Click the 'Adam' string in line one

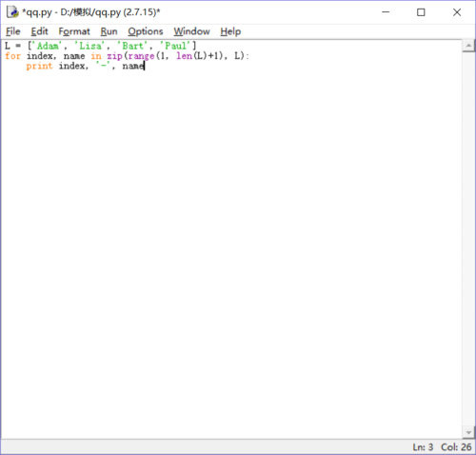48,46
